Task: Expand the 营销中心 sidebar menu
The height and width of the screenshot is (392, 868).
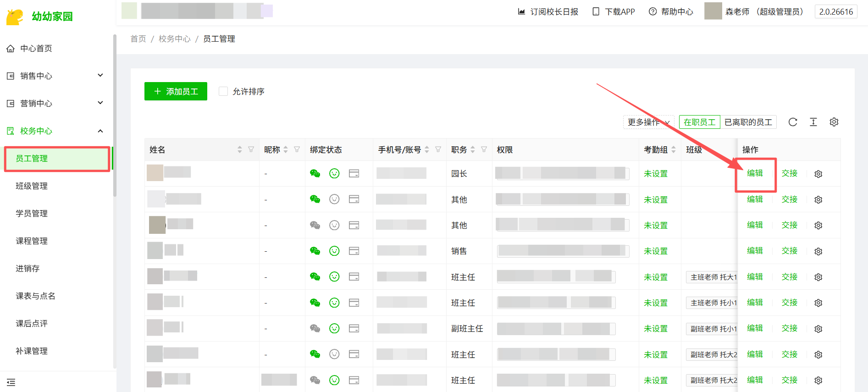Action: 55,103
